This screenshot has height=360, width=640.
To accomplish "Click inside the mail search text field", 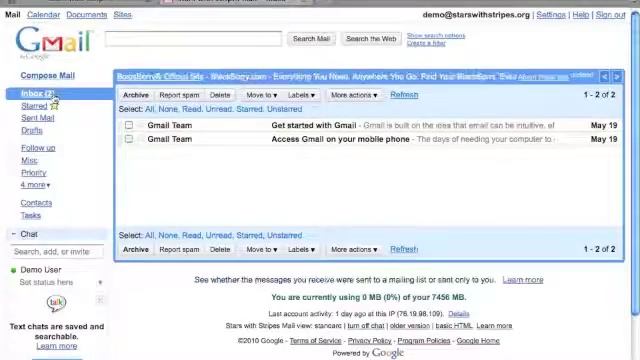I will click(193, 39).
